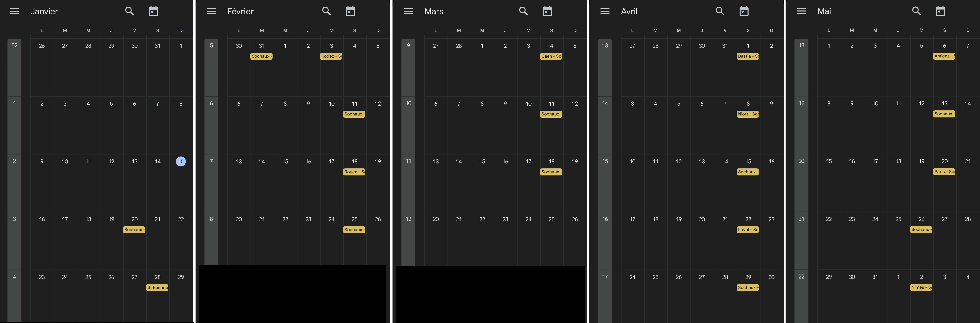980x323 pixels.
Task: Open the Mars month title
Action: pos(434,11)
